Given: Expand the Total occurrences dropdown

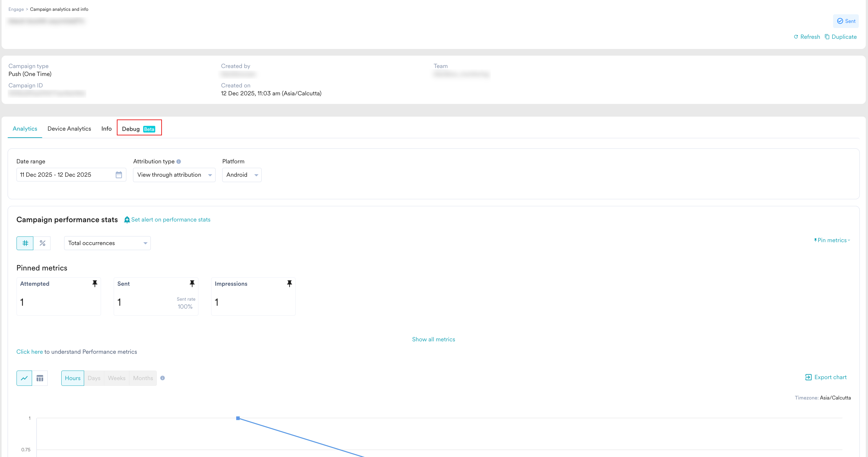Looking at the screenshot, I should (x=107, y=243).
